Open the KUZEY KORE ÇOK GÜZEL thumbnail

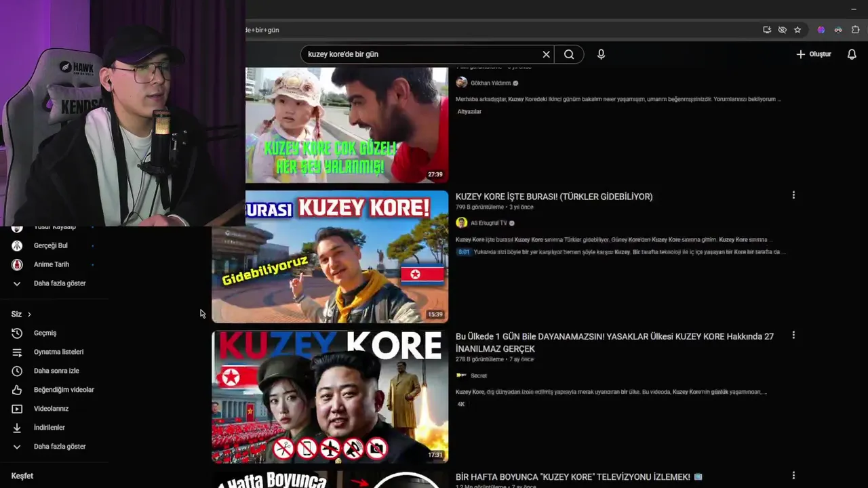pyautogui.click(x=347, y=125)
